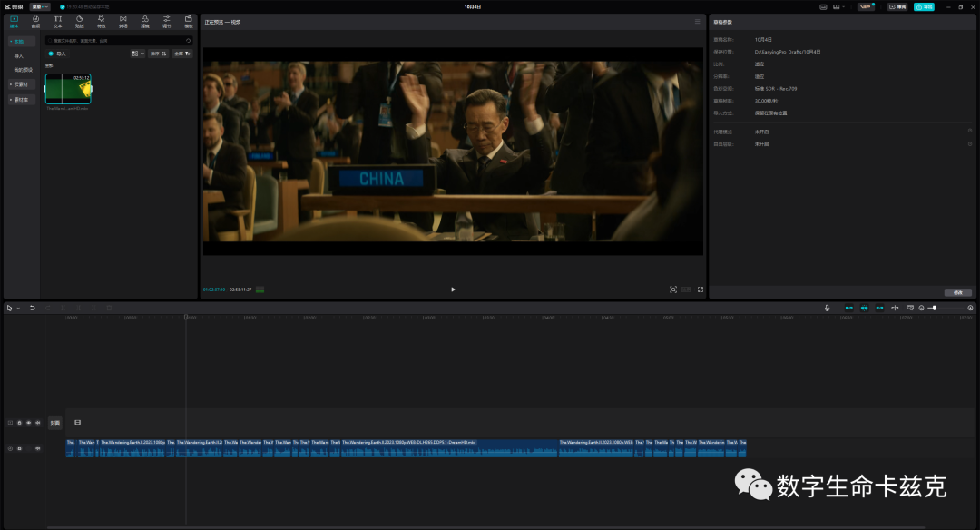
Task: Open the 贴纸 (Stickers) tab
Action: 79,22
